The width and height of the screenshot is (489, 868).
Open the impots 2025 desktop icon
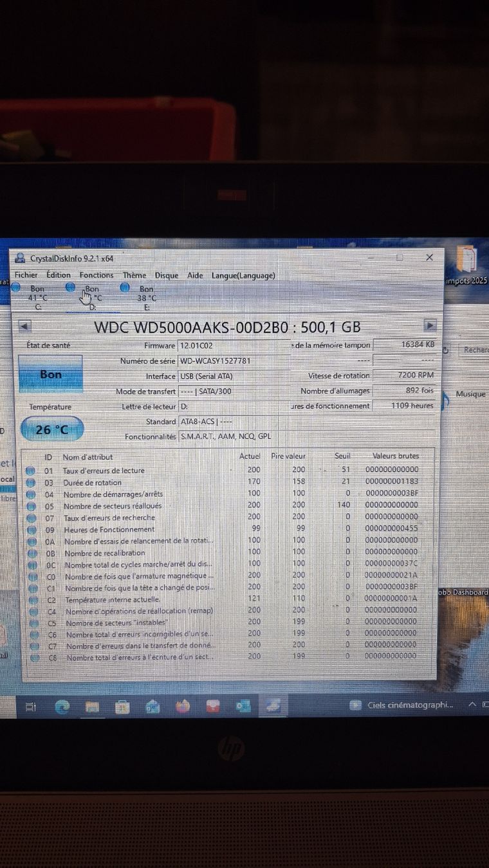[466, 265]
